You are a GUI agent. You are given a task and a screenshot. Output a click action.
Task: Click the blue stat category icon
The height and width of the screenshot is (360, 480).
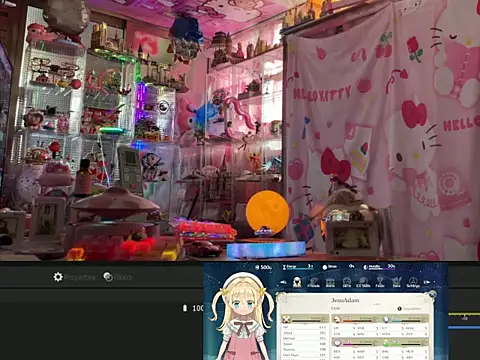tap(386, 319)
